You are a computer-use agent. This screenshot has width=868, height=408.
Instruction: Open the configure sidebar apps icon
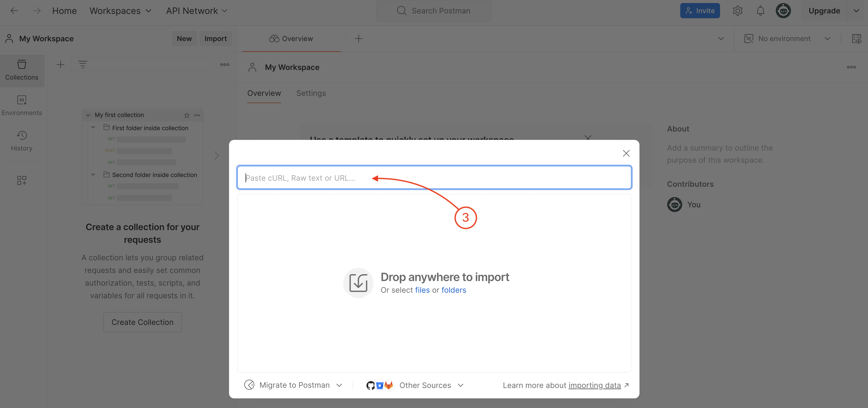point(22,180)
